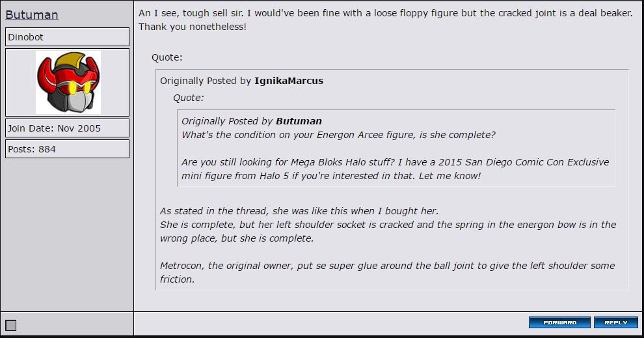
Task: Click the IgnikaMarcus name in the quote header
Action: point(288,81)
